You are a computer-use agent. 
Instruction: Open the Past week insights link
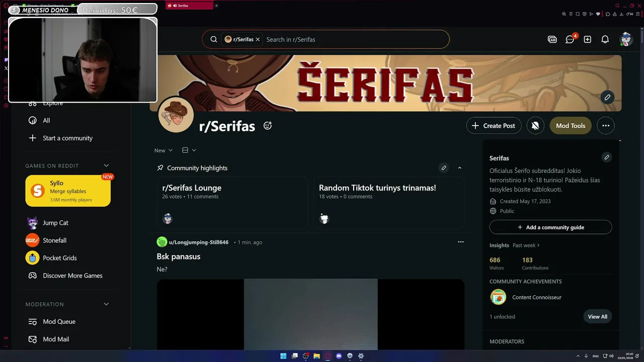pos(526,245)
